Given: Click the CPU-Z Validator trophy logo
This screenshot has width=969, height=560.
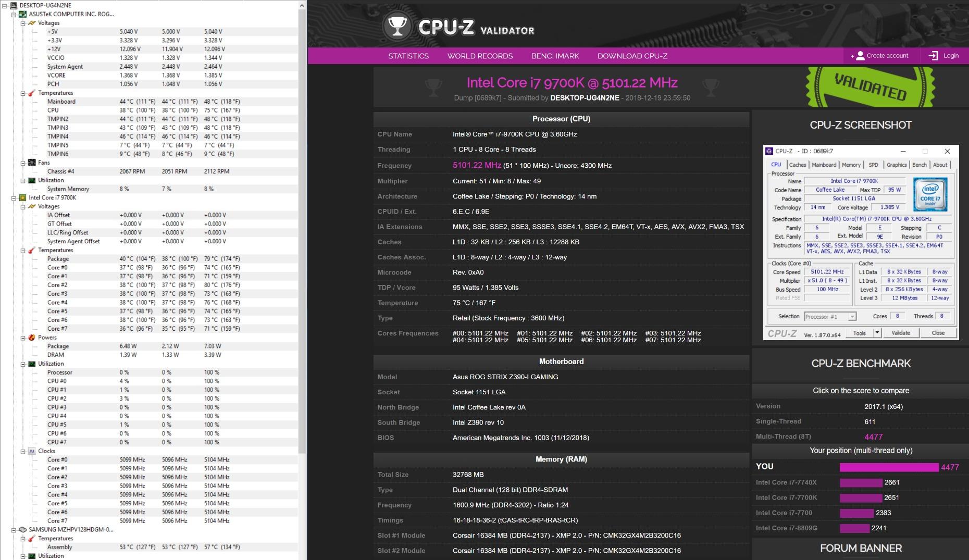Looking at the screenshot, I should point(397,26).
